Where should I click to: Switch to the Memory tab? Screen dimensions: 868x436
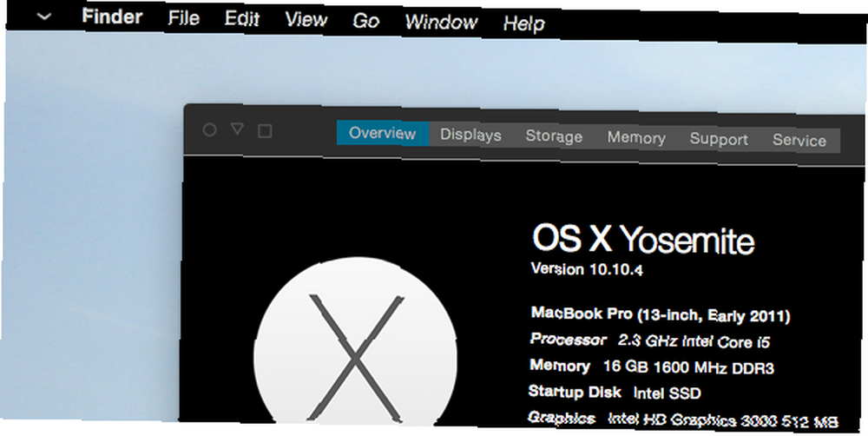(x=636, y=138)
